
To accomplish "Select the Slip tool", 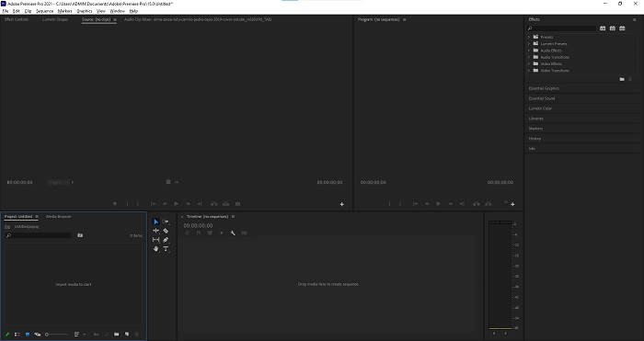I will point(155,240).
